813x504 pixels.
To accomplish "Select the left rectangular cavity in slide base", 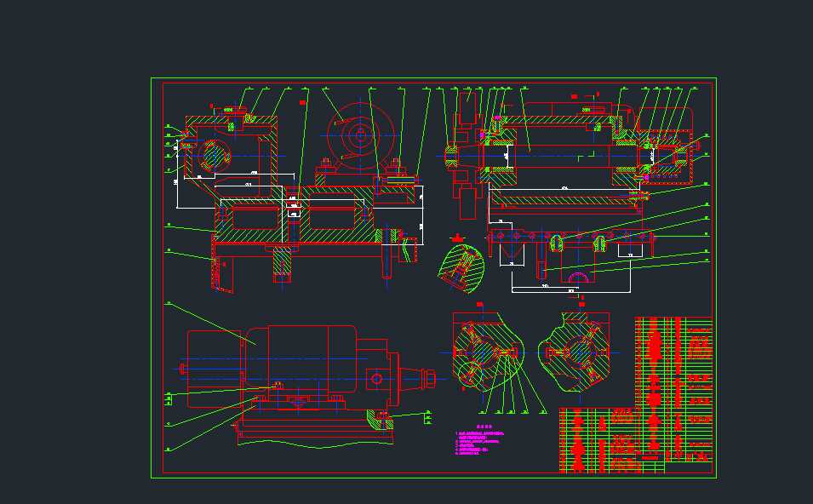I will (x=253, y=218).
